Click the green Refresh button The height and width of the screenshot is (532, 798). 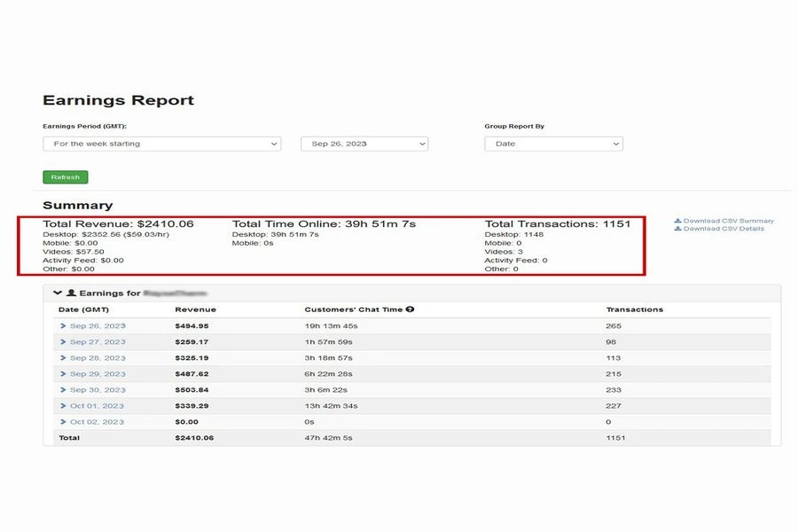(x=65, y=177)
